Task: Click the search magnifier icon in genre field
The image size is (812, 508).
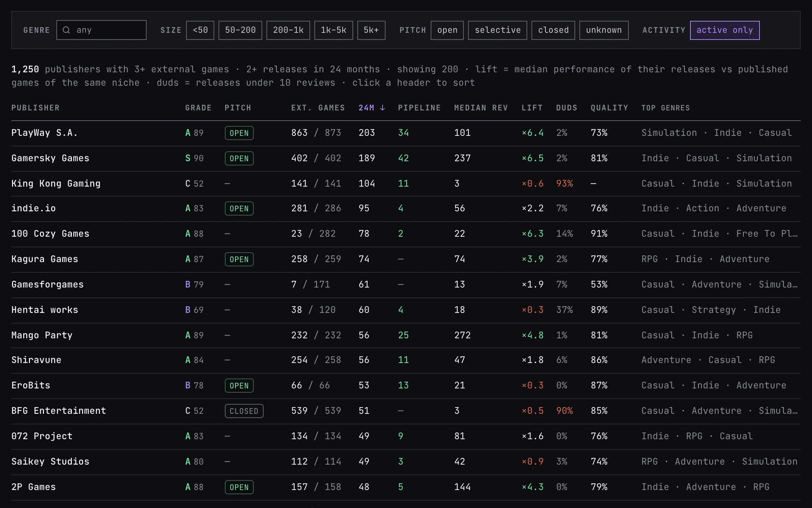Action: [x=66, y=30]
